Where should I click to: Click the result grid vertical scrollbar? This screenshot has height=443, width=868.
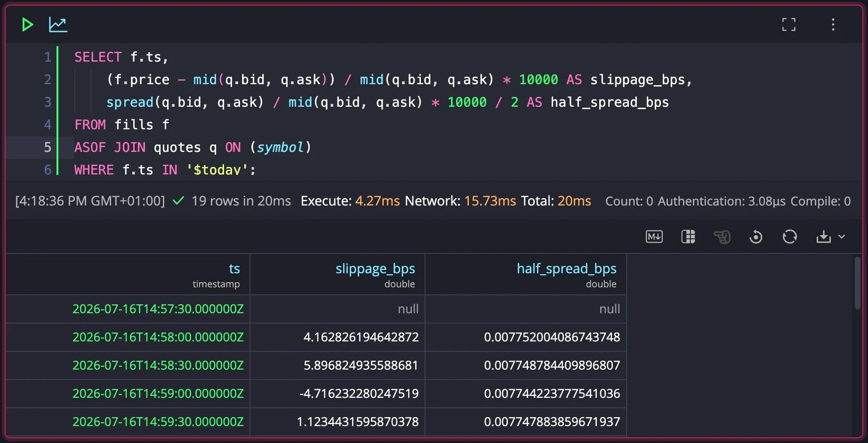[857, 283]
